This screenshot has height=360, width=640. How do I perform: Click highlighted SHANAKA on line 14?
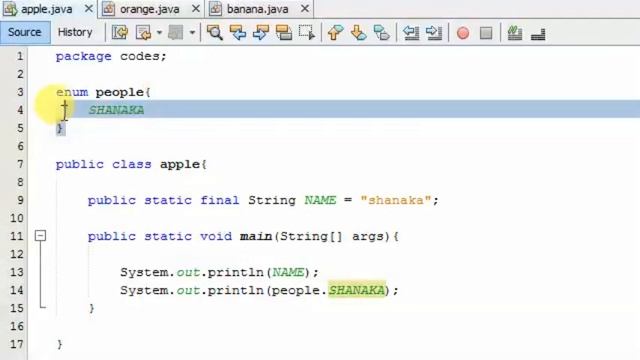(357, 290)
